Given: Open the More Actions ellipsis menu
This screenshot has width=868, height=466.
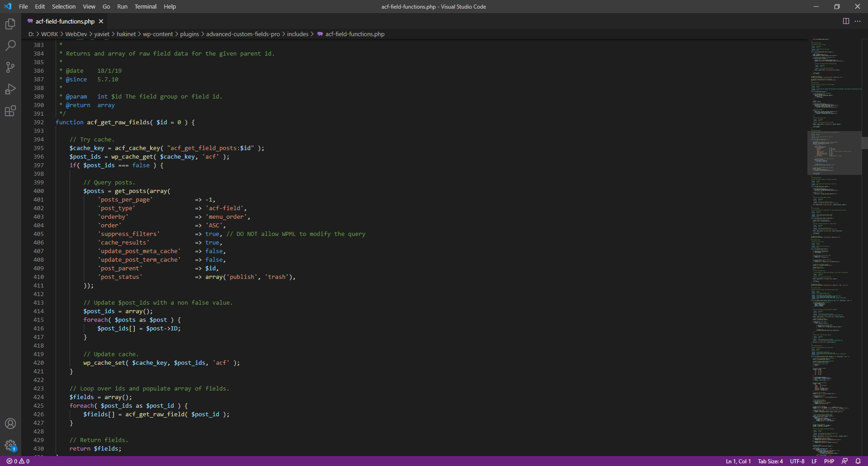Looking at the screenshot, I should (x=858, y=21).
